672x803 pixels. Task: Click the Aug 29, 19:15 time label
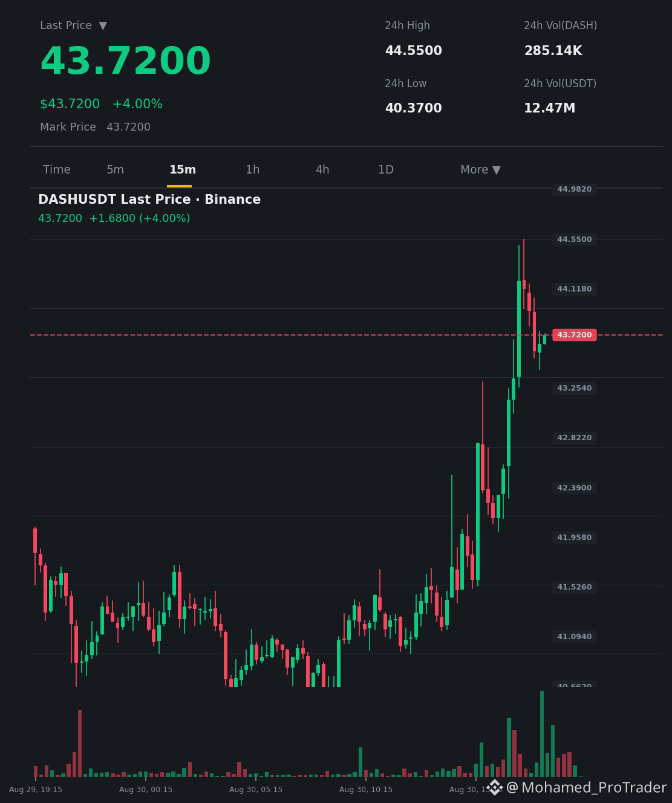point(36,790)
